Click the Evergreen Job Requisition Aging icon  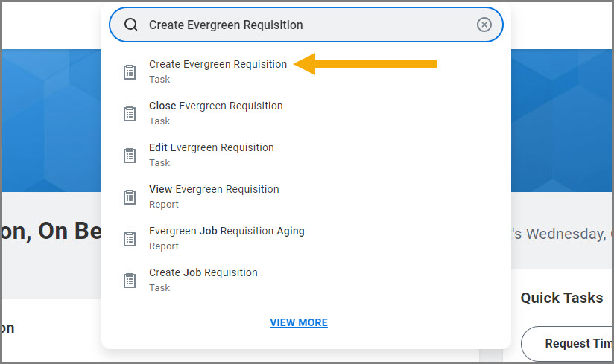coord(130,239)
